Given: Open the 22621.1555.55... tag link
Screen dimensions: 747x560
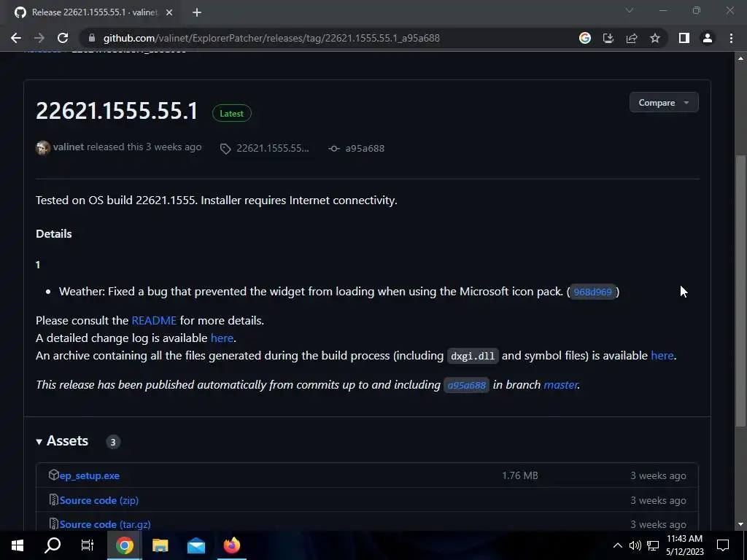Looking at the screenshot, I should coord(273,148).
